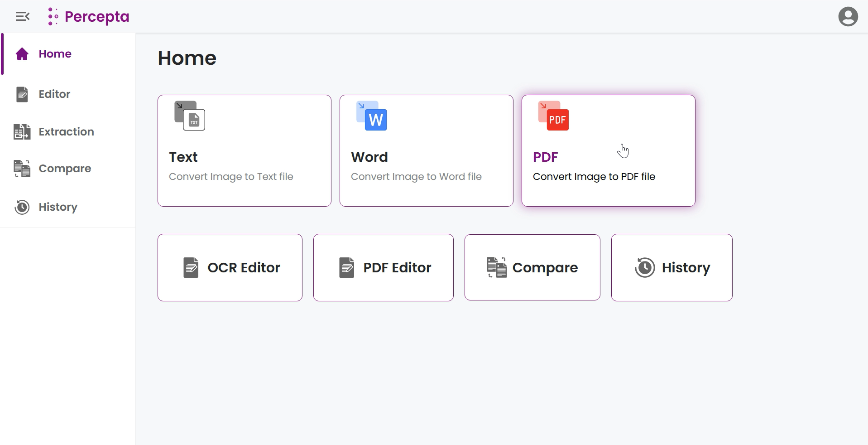Open the Convert Image to Word card
The width and height of the screenshot is (868, 445).
click(x=426, y=150)
